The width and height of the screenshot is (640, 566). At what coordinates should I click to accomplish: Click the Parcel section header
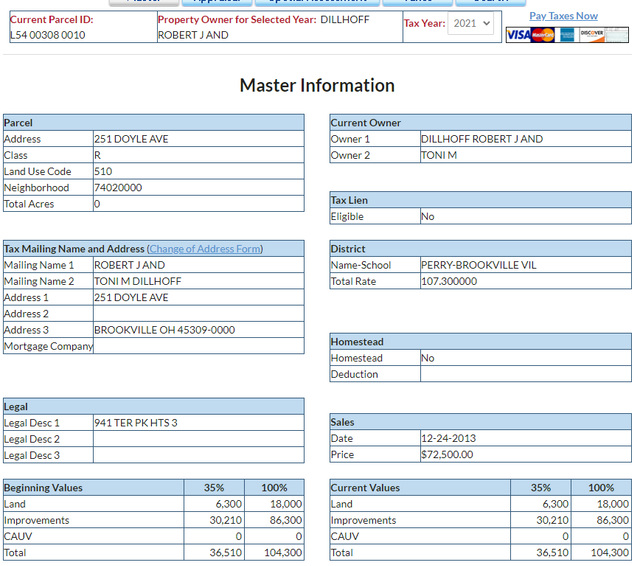click(x=153, y=123)
